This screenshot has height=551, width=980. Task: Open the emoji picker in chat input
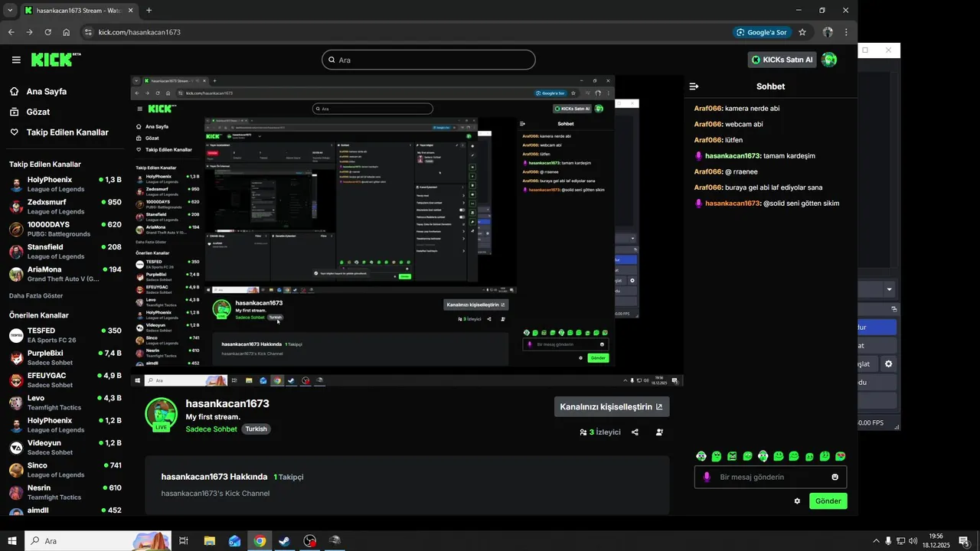point(835,477)
